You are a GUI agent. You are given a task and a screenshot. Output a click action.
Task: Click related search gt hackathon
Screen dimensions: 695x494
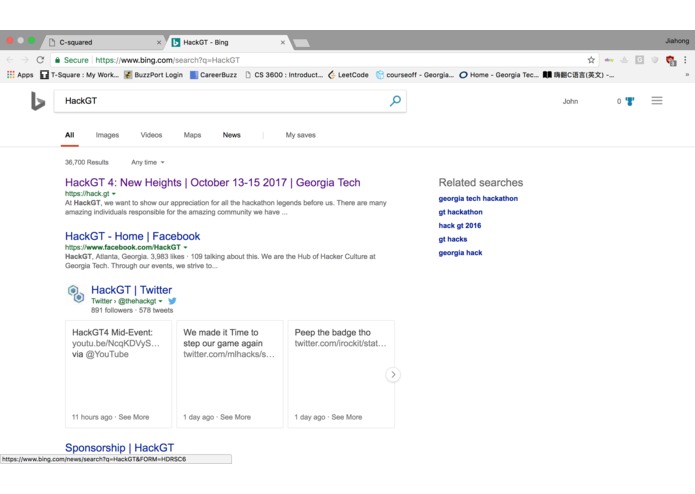pyautogui.click(x=460, y=212)
